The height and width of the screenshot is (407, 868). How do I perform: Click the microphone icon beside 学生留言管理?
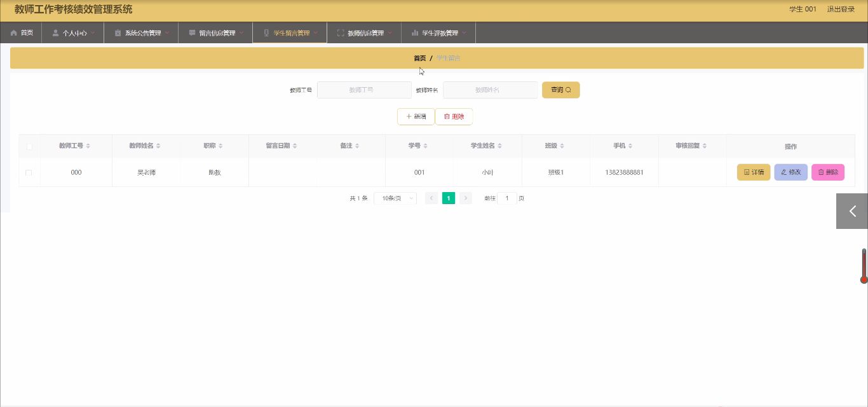point(266,32)
